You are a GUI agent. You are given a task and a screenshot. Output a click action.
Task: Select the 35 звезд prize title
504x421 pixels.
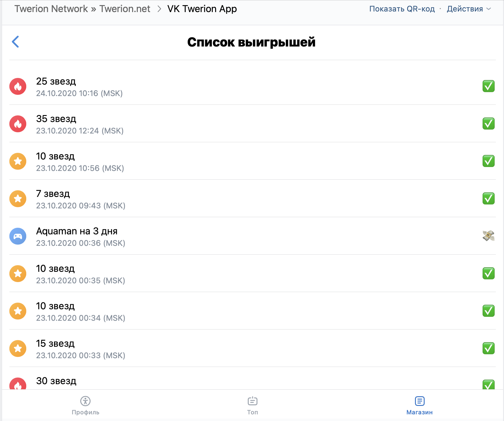(x=56, y=119)
